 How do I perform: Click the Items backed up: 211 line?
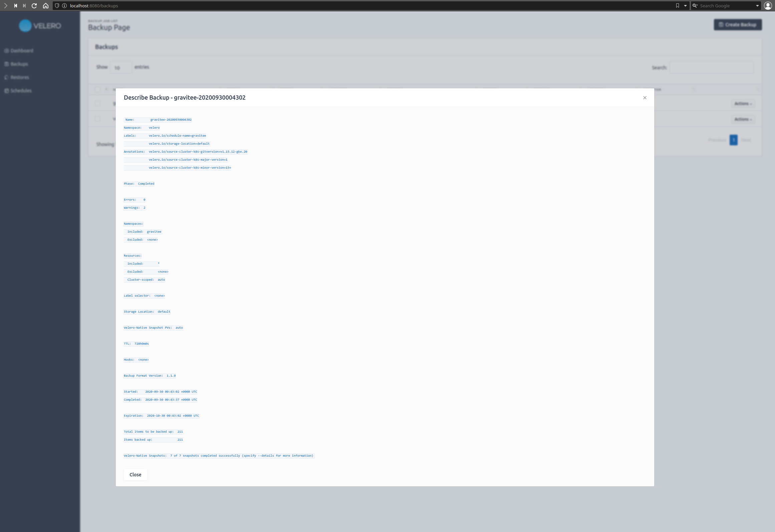pyautogui.click(x=153, y=440)
